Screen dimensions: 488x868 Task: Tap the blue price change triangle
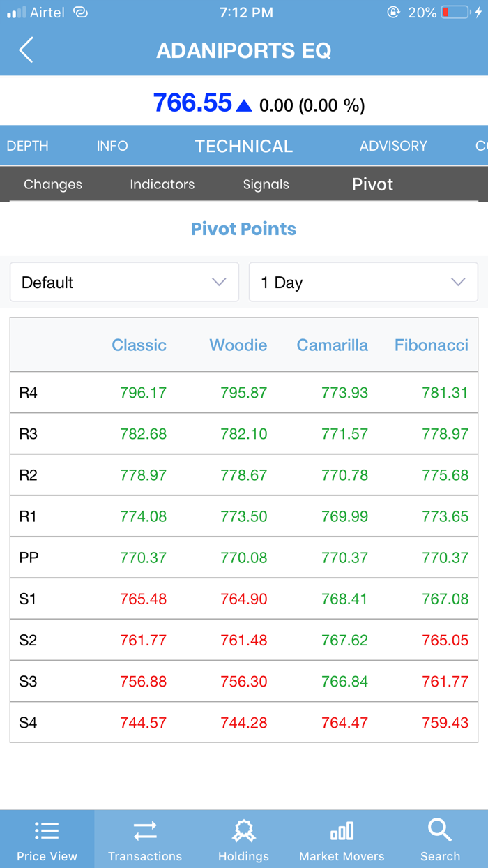click(244, 106)
